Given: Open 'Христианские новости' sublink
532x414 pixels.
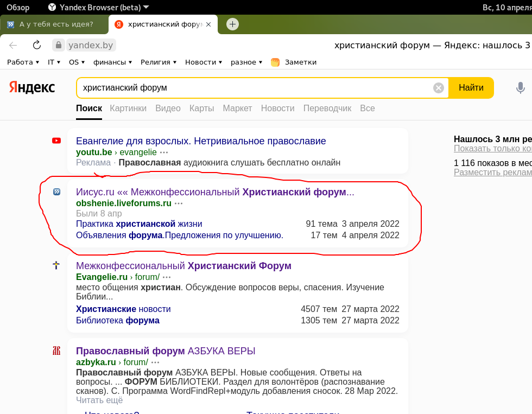Looking at the screenshot, I should point(123,309).
